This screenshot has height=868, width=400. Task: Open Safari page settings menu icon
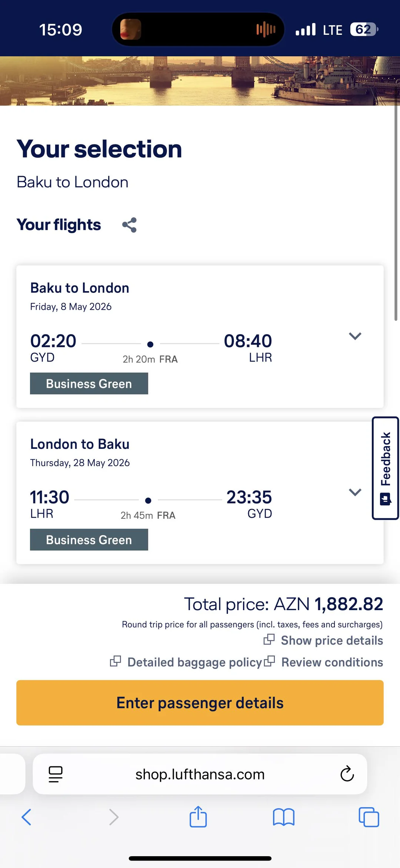56,774
